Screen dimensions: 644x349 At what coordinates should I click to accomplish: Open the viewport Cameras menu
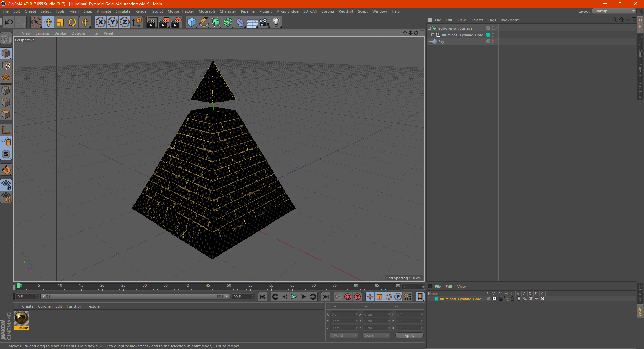coord(42,33)
